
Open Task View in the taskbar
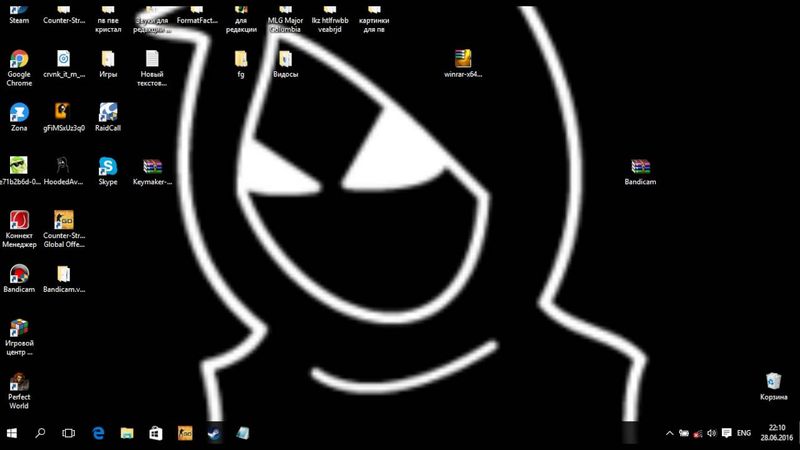(69, 434)
